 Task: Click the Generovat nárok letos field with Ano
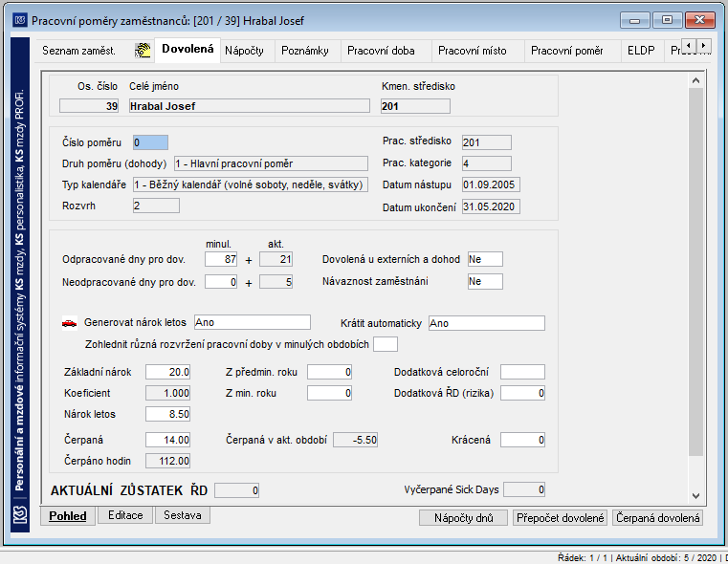253,322
